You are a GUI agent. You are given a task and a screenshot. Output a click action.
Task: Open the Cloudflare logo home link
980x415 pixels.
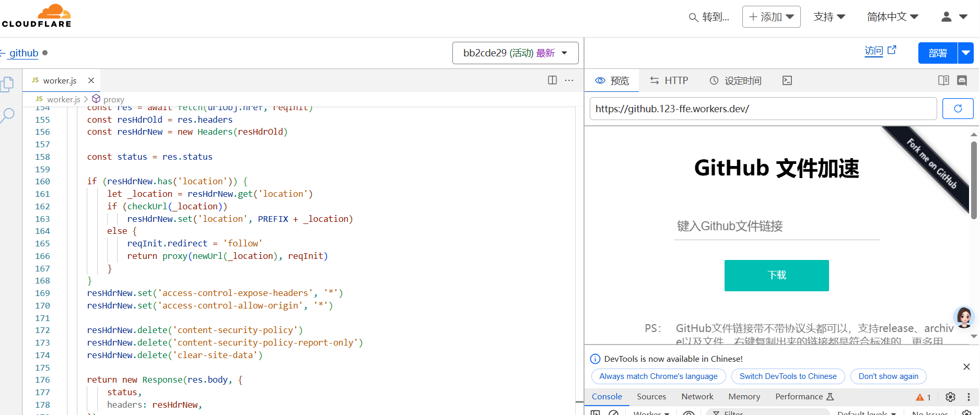pyautogui.click(x=36, y=16)
